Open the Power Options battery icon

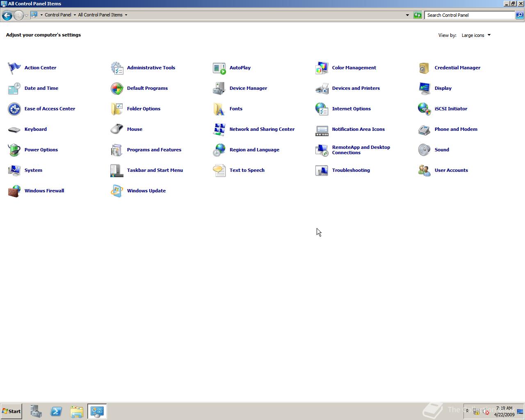coord(14,150)
